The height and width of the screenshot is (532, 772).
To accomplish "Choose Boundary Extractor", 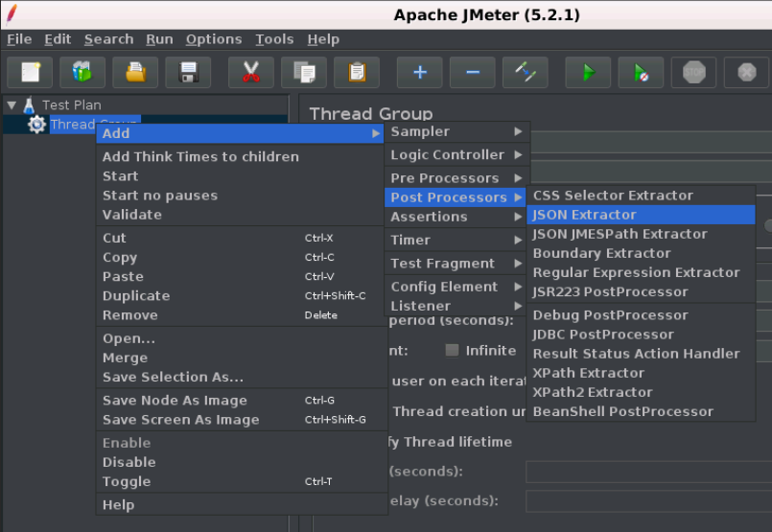I will coord(641,253).
